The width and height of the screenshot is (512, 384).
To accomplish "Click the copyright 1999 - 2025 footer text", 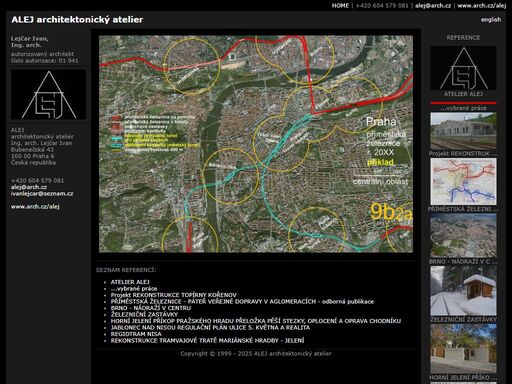I will click(x=256, y=354).
